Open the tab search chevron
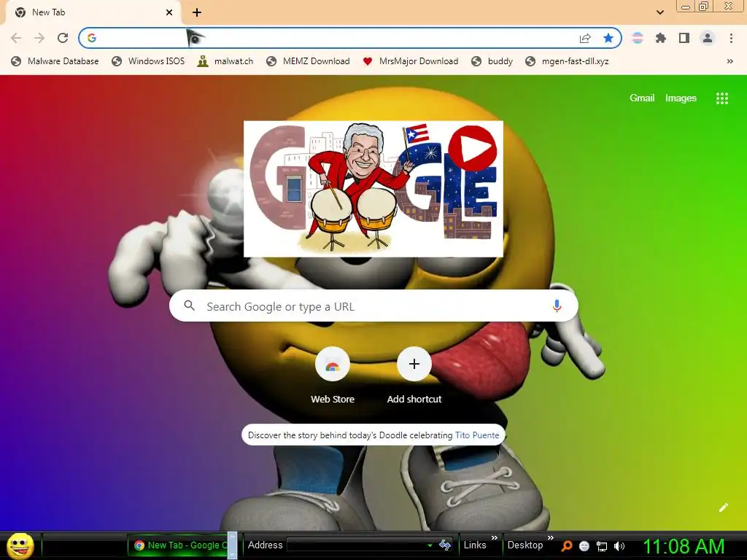747x560 pixels. coord(659,13)
